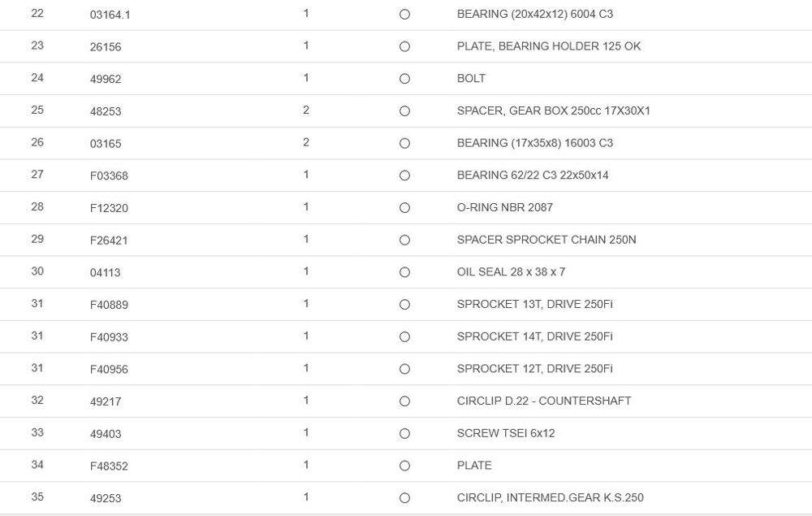Screen dimensions: 812x516
Task: Click circle beside CIRCLIP D.22 - COUNTERSHAFT
Action: (404, 401)
